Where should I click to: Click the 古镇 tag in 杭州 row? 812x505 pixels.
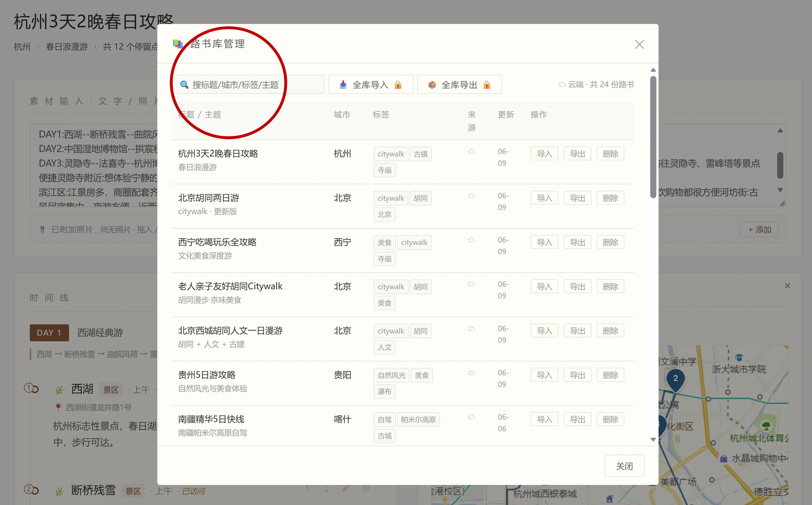[x=420, y=154]
